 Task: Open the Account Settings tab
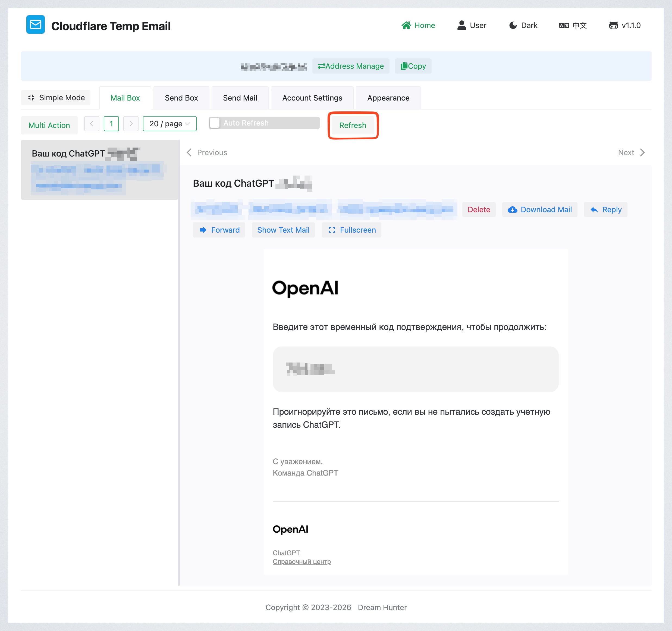312,98
